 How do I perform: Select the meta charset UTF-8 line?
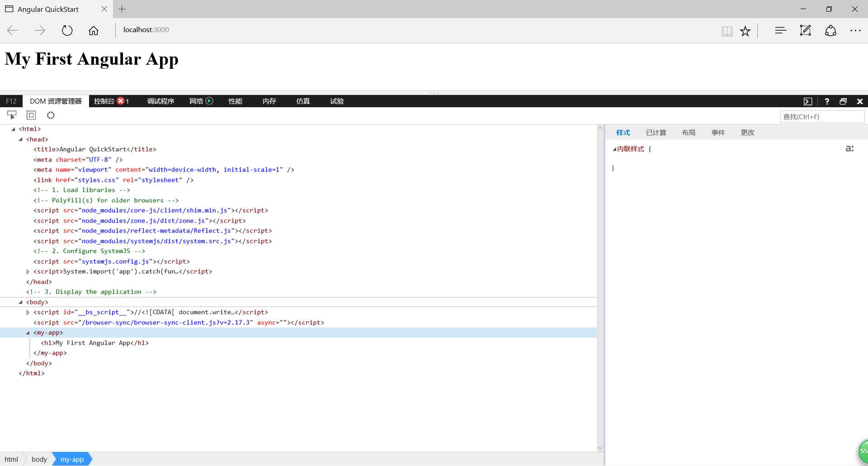click(78, 160)
